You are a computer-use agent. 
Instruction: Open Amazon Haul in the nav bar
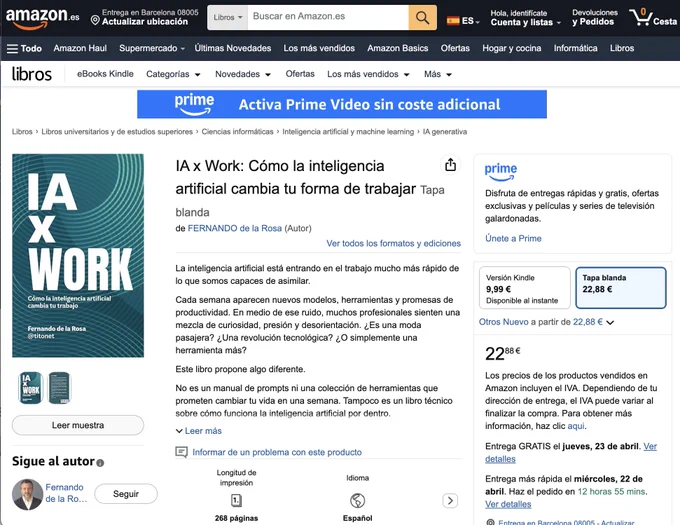click(x=80, y=48)
